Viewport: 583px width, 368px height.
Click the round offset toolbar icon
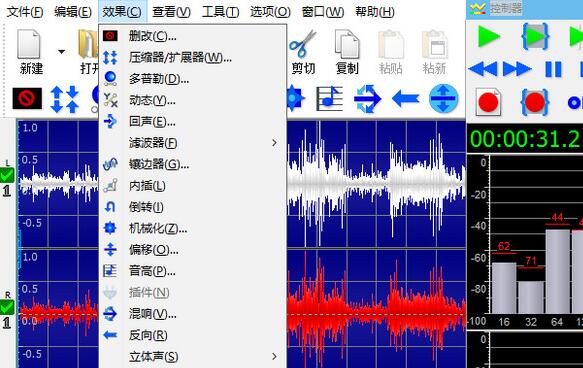pyautogui.click(x=444, y=99)
